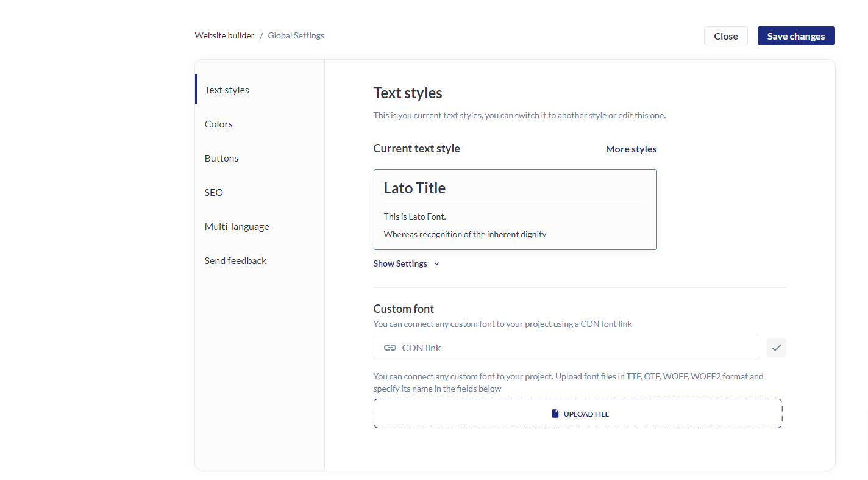Click the file icon in upload area

pyautogui.click(x=555, y=414)
